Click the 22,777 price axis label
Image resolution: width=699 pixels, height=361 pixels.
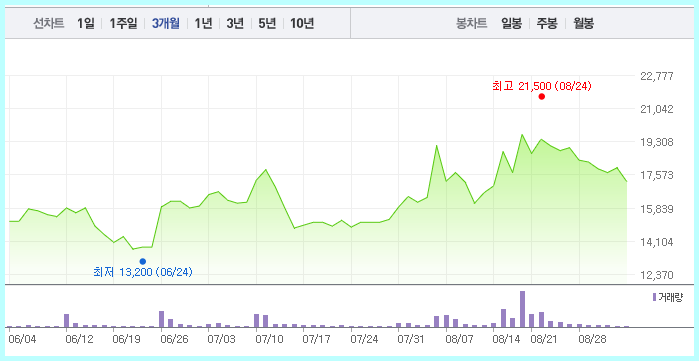pyautogui.click(x=657, y=76)
